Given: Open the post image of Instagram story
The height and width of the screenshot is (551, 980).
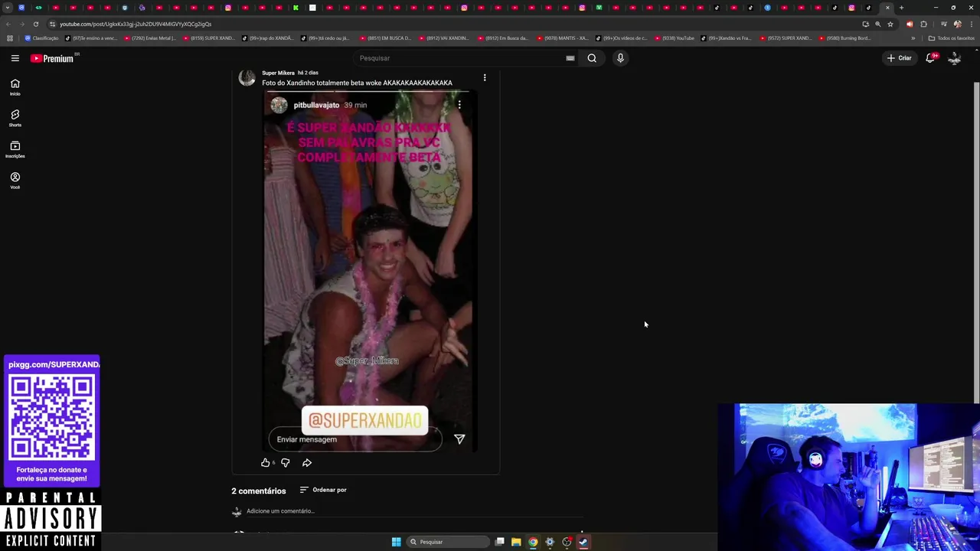Looking at the screenshot, I should pos(371,271).
